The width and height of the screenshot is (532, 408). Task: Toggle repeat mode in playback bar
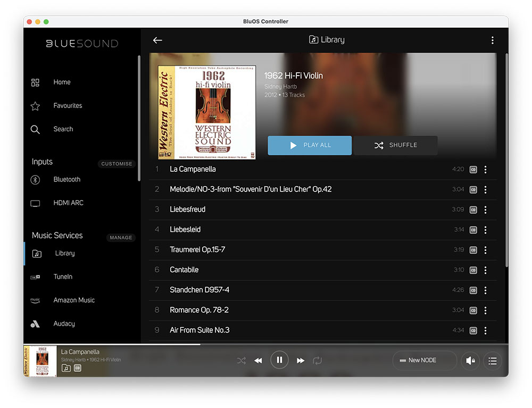point(317,361)
